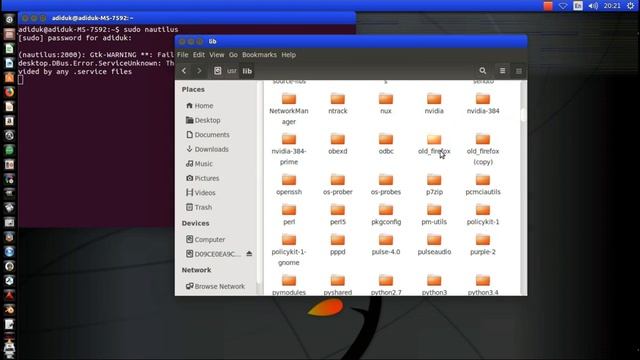Select the pulseaudio folder icon
Screen dimensions: 640x360
coord(434,240)
